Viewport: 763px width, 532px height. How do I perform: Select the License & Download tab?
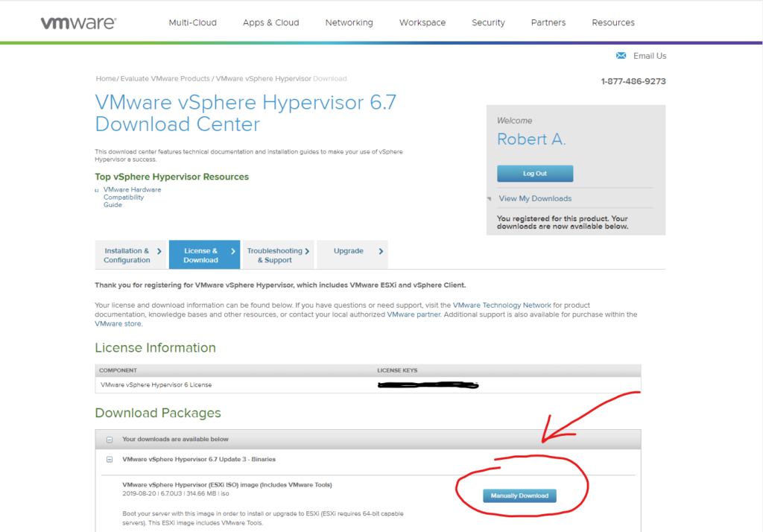(x=204, y=255)
